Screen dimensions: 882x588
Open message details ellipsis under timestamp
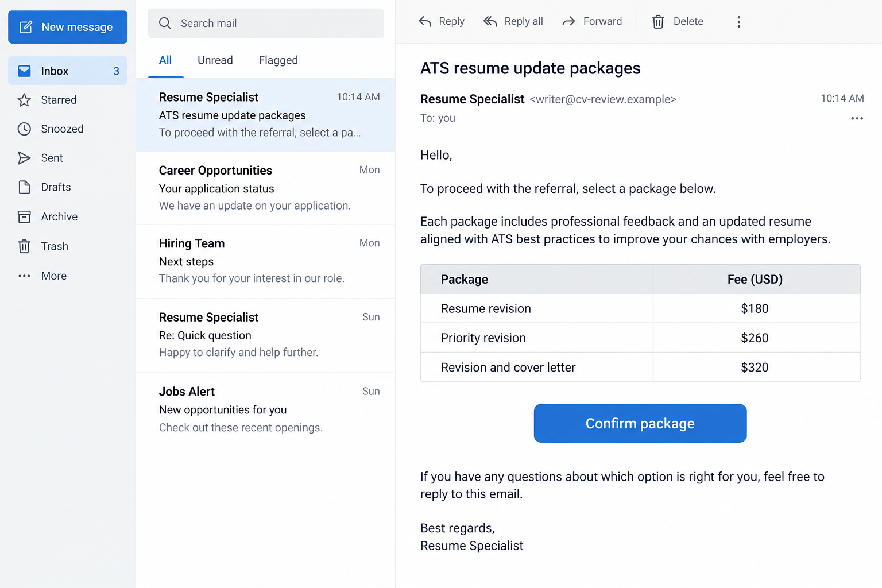click(857, 118)
